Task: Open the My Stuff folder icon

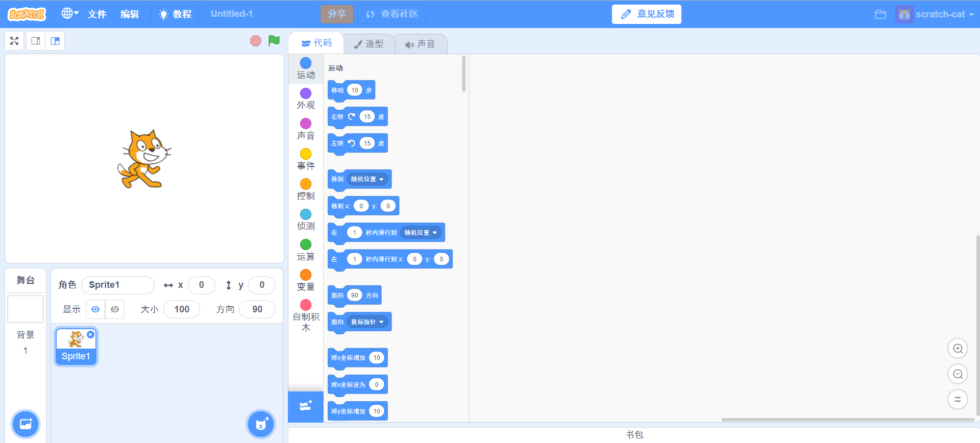Action: [x=880, y=14]
